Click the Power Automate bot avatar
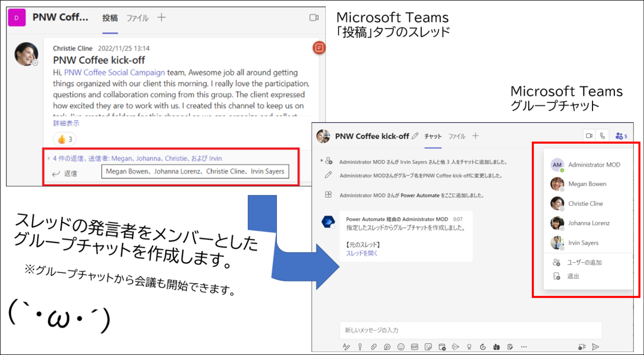This screenshot has height=355, width=644. point(328,222)
